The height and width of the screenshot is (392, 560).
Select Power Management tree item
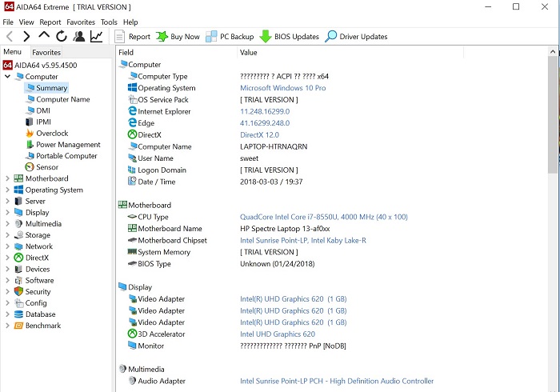click(63, 145)
